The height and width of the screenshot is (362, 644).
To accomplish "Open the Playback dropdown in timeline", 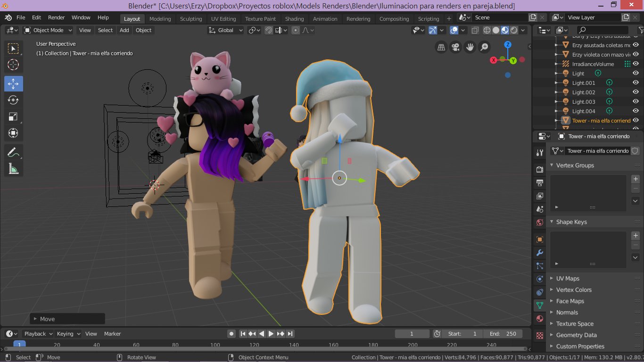I will pos(38,334).
